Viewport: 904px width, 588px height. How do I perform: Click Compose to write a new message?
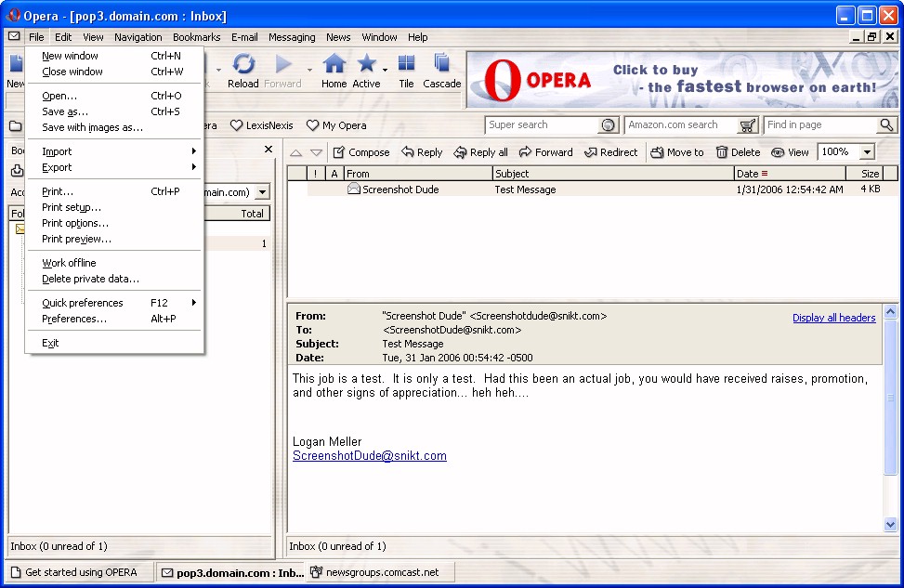(361, 152)
